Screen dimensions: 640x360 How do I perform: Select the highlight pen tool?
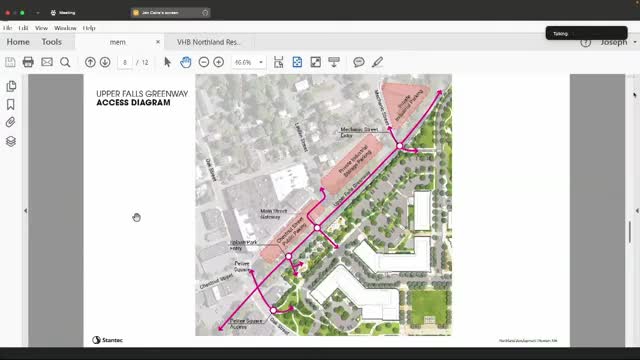378,62
